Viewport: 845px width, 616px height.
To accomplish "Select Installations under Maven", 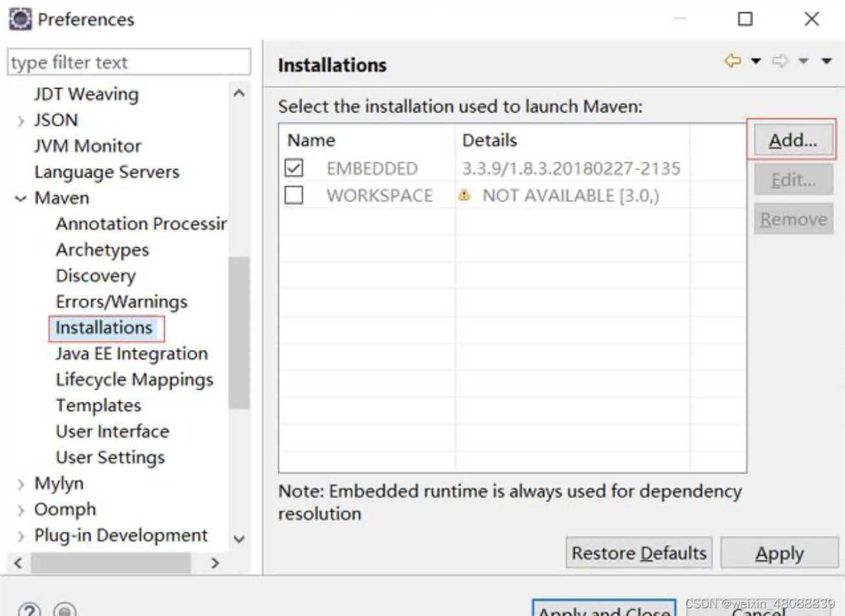I will [x=104, y=327].
